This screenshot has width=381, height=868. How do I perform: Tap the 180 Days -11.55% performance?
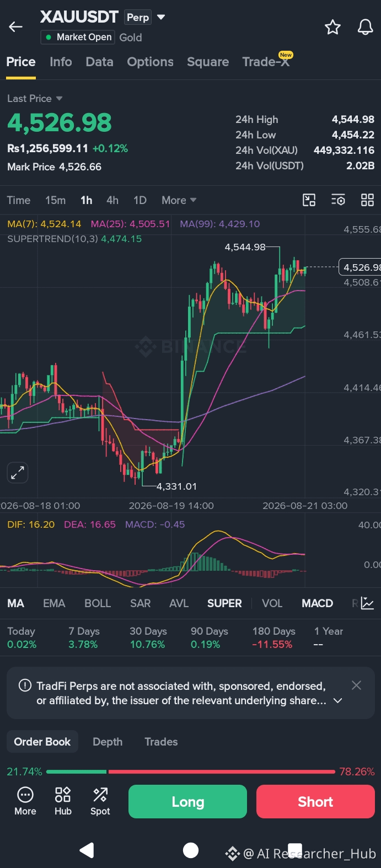[x=273, y=637]
